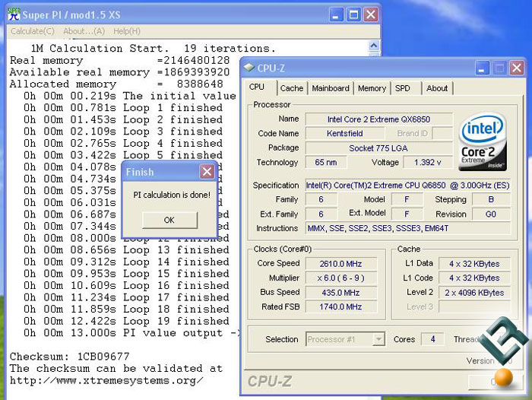Click the Checksum: 1CB09677 line
This screenshot has width=532, height=400.
(70, 357)
